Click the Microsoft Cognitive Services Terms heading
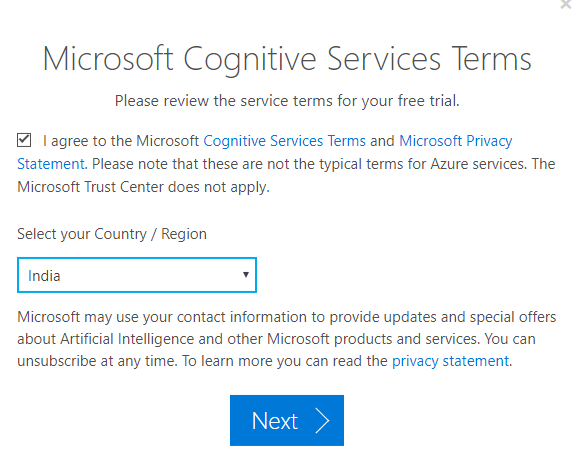 pos(287,59)
